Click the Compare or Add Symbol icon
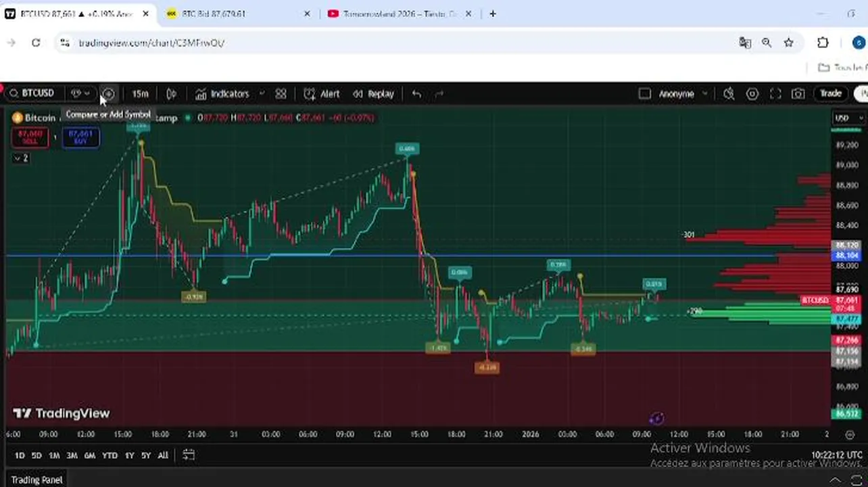 tap(108, 94)
